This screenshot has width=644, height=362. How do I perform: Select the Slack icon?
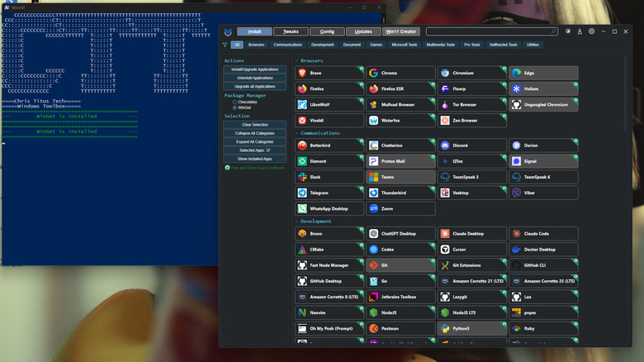[302, 177]
